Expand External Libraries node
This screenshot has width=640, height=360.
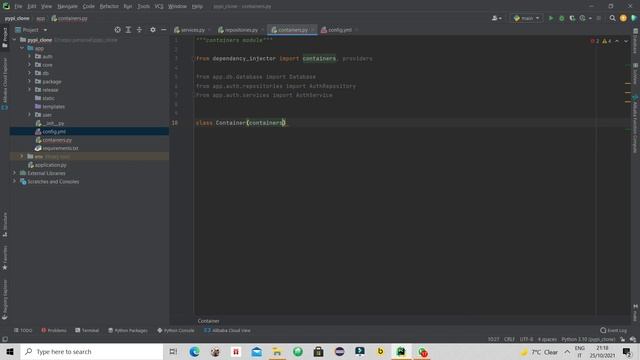(14, 173)
